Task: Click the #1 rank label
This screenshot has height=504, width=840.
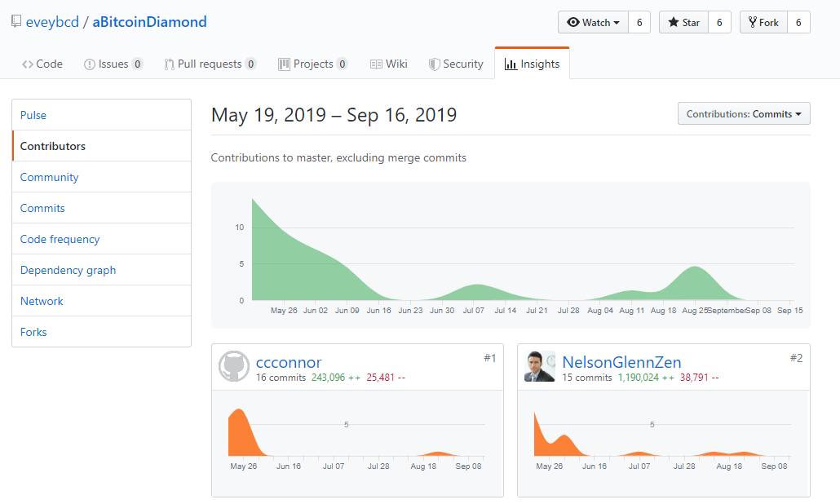Action: pos(489,358)
